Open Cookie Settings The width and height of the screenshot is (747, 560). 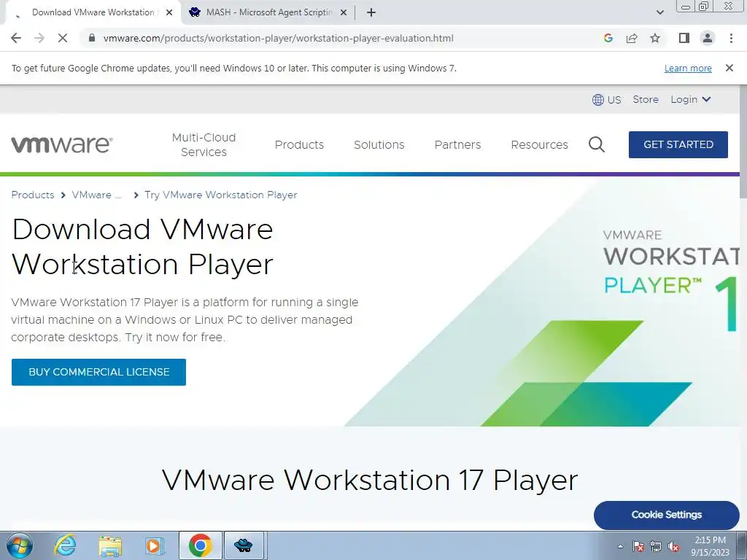[x=666, y=515]
